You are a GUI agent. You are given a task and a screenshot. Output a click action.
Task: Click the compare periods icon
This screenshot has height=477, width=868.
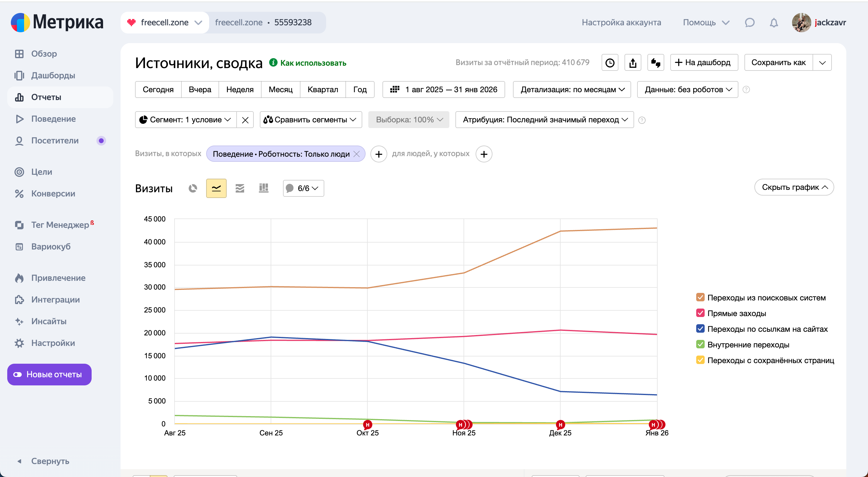pos(656,63)
